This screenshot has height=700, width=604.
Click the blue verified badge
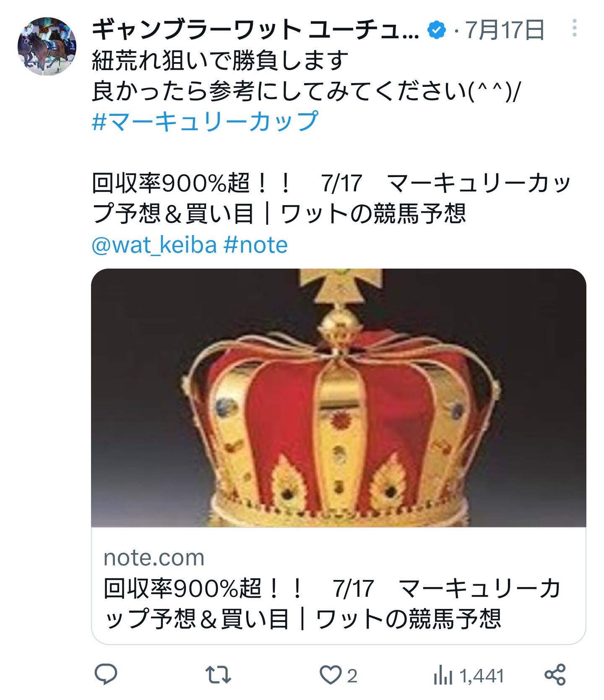point(436,30)
